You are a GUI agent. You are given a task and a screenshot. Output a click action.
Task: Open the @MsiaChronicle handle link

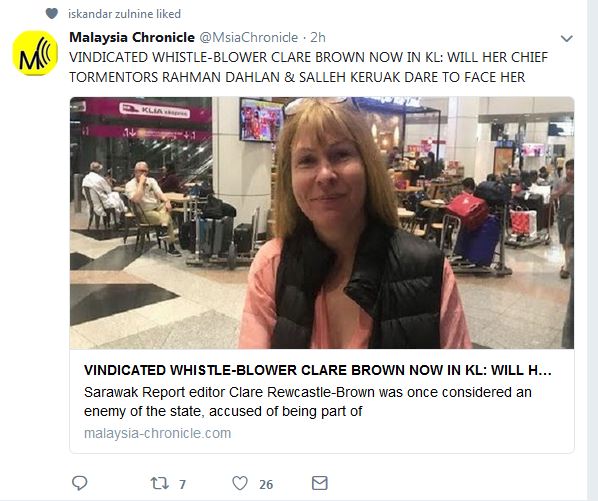pos(249,37)
